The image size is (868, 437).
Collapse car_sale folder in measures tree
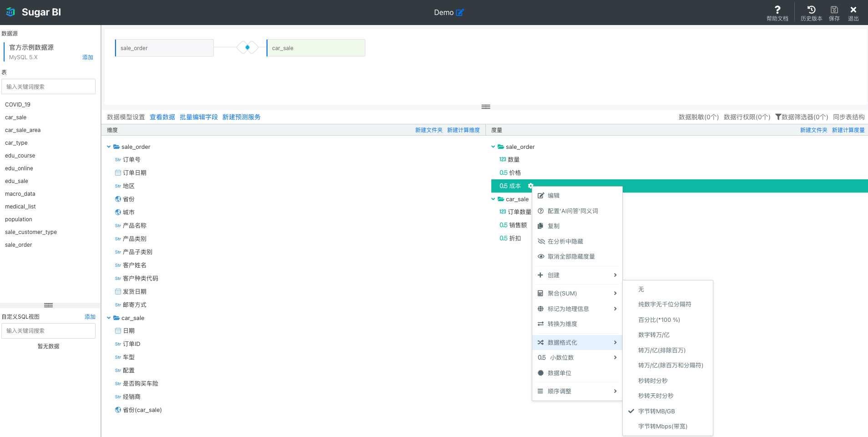tap(493, 199)
